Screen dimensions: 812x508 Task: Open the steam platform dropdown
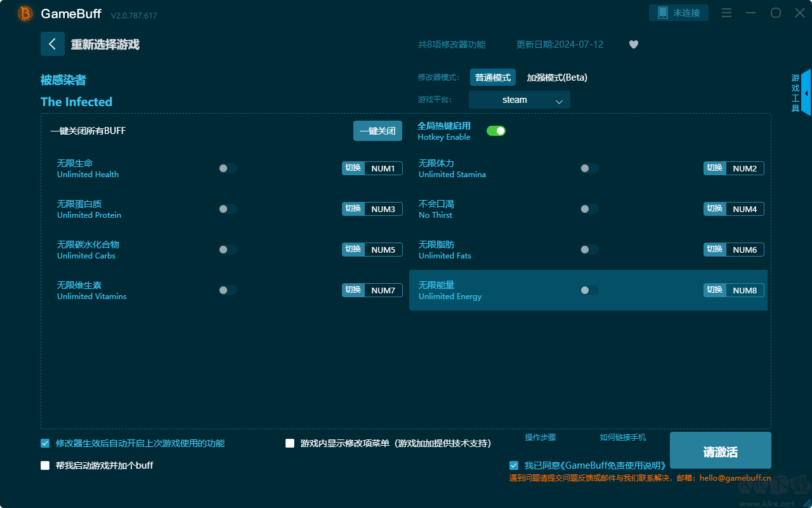520,100
